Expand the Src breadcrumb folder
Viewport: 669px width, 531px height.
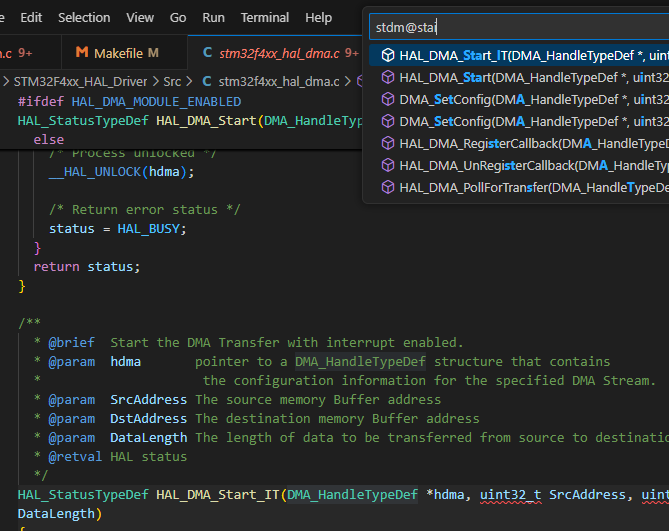171,82
